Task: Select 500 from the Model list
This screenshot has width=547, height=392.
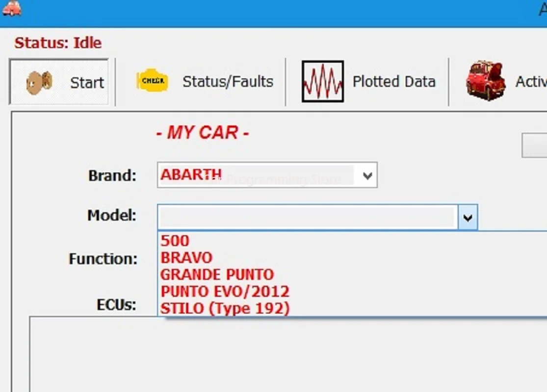Action: pos(175,241)
